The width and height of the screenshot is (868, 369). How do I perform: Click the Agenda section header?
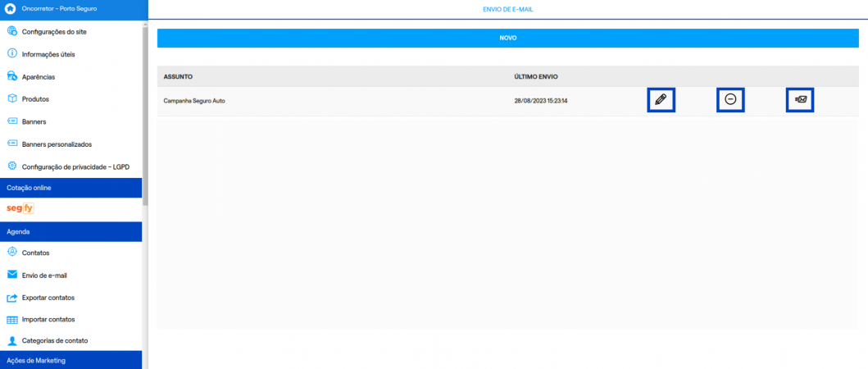pyautogui.click(x=70, y=231)
